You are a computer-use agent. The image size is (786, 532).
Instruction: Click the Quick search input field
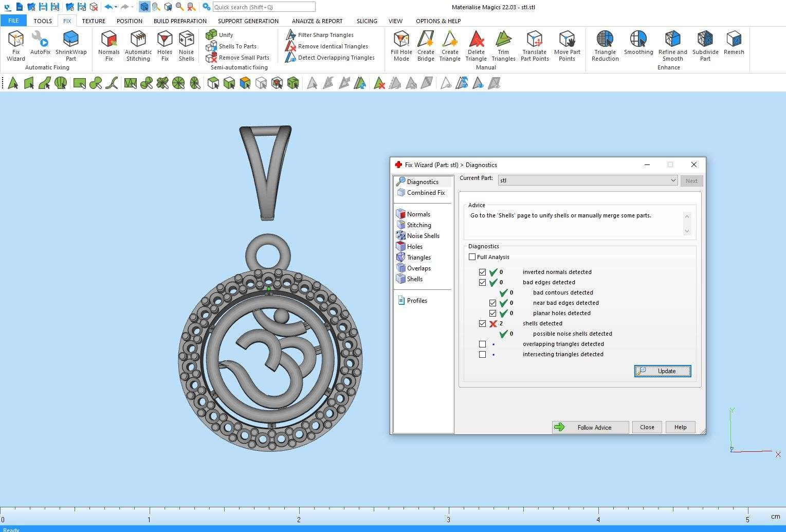pyautogui.click(x=264, y=7)
